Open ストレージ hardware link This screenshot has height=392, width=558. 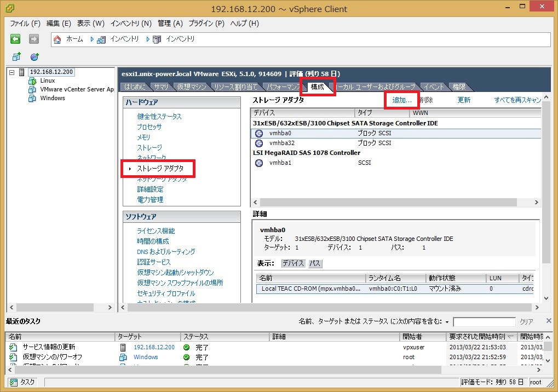click(x=149, y=148)
